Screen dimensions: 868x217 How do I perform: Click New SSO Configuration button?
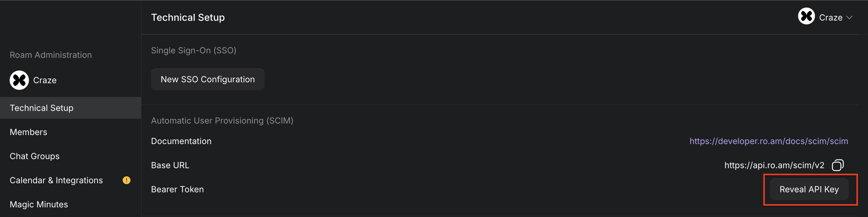208,79
